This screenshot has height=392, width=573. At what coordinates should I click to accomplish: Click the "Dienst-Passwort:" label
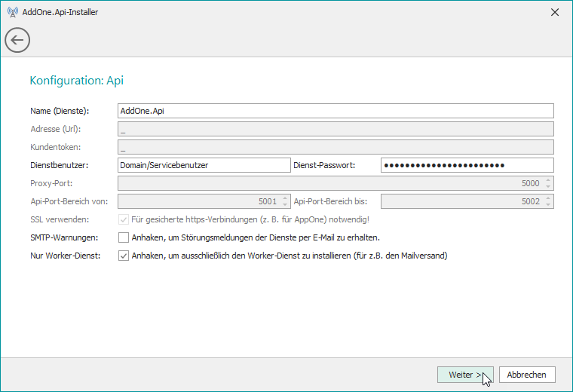click(x=324, y=165)
